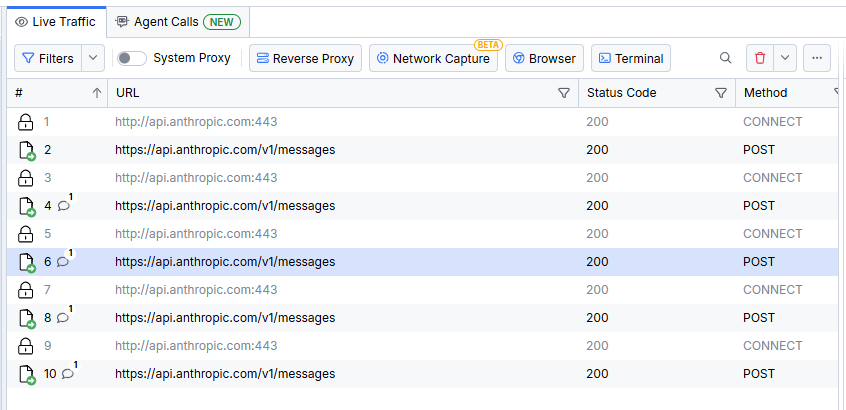Open the comment bubble on row 6

pyautogui.click(x=64, y=262)
